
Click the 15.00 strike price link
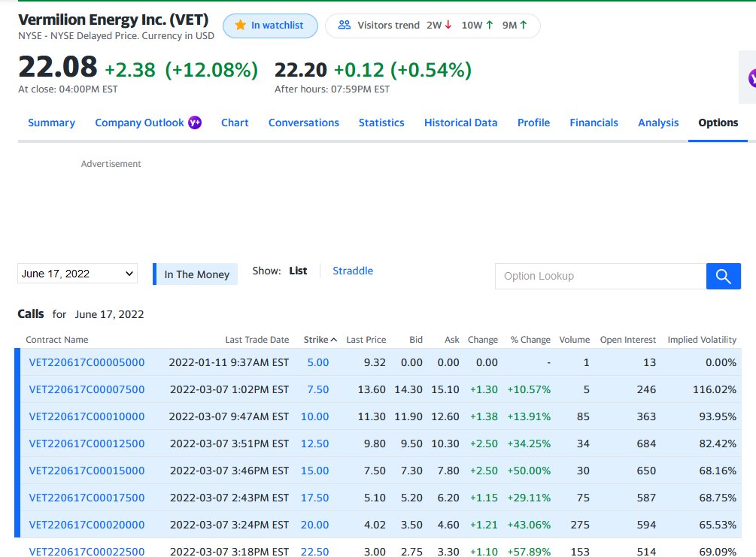pos(315,471)
